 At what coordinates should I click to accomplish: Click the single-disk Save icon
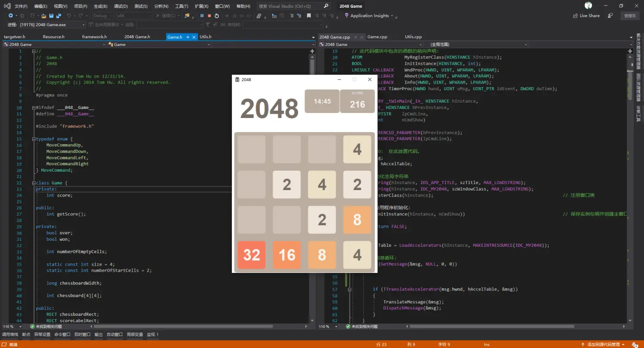(x=52, y=16)
